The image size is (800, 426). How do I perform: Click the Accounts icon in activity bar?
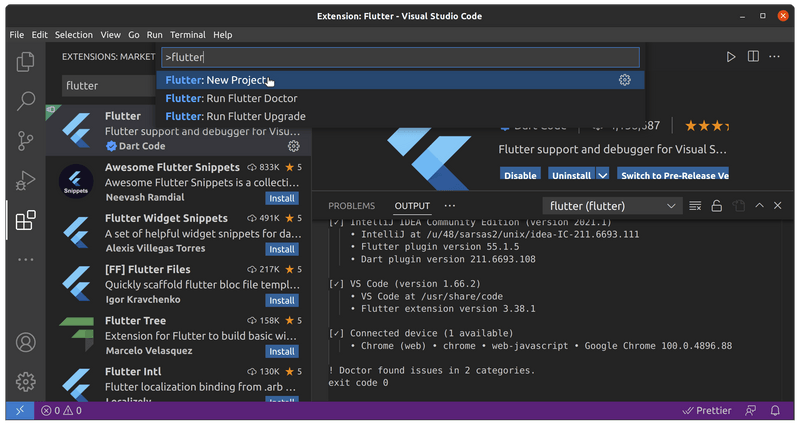[x=26, y=342]
